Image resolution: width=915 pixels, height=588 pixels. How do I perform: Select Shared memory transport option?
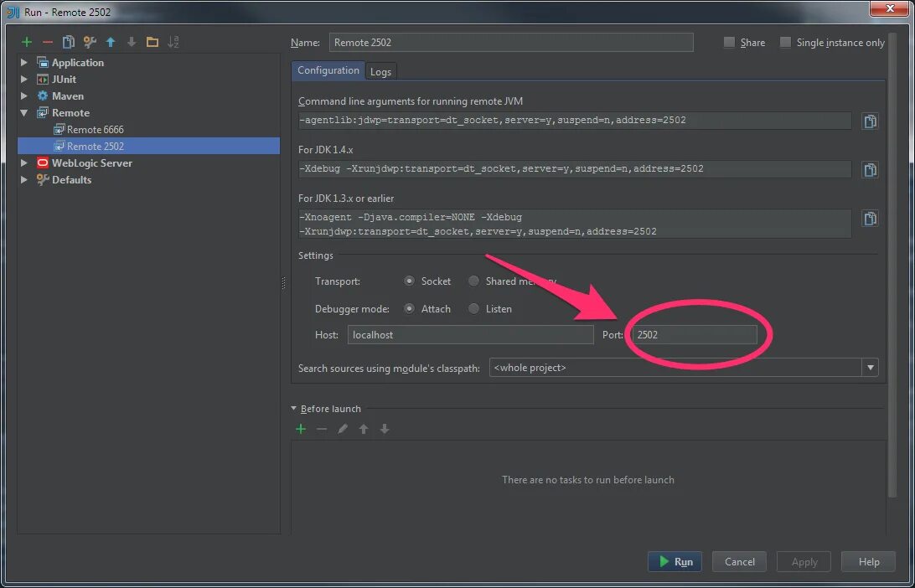tap(474, 281)
